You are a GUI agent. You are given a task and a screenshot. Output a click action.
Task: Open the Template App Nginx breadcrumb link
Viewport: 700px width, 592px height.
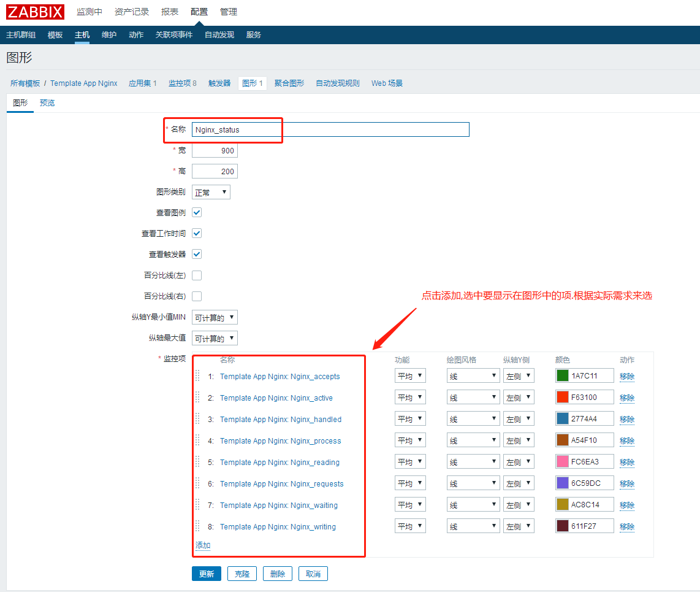tap(84, 83)
